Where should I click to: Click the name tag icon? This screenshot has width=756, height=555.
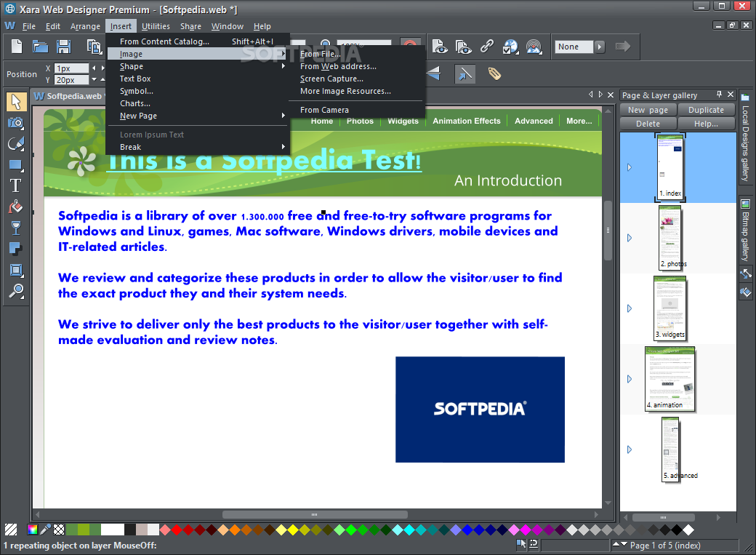494,73
